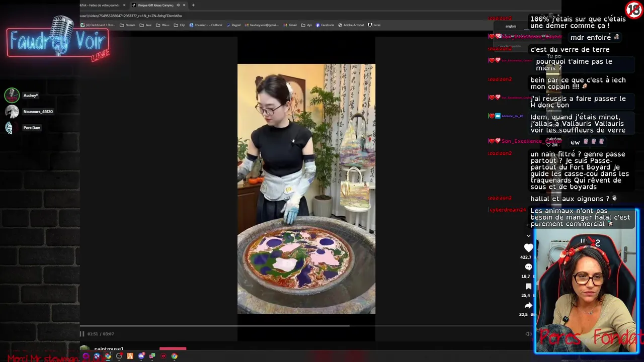The image size is (644, 362).
Task: Open the Courrier - Outlook bookmark
Action: 206,25
